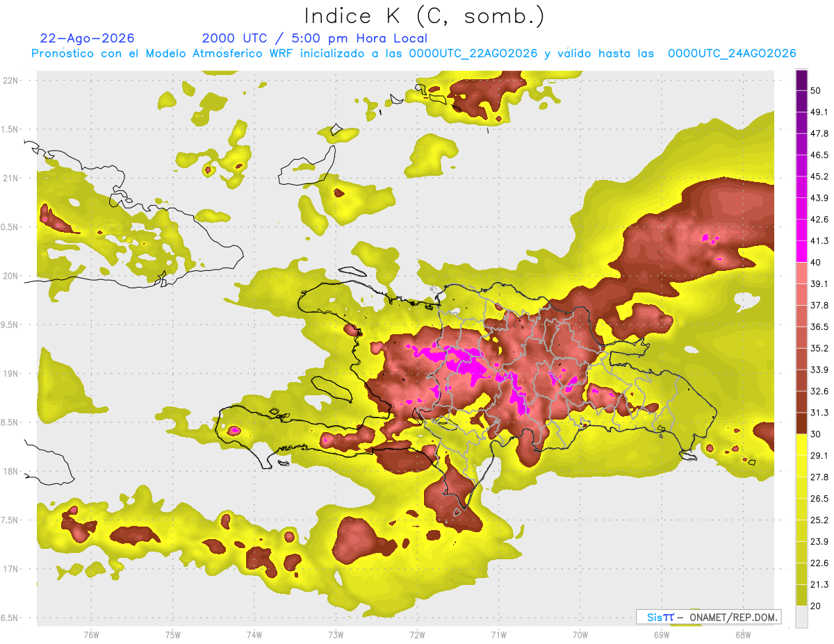This screenshot has width=834, height=644.
Task: Click the legend value '21.3'
Action: tap(819, 585)
